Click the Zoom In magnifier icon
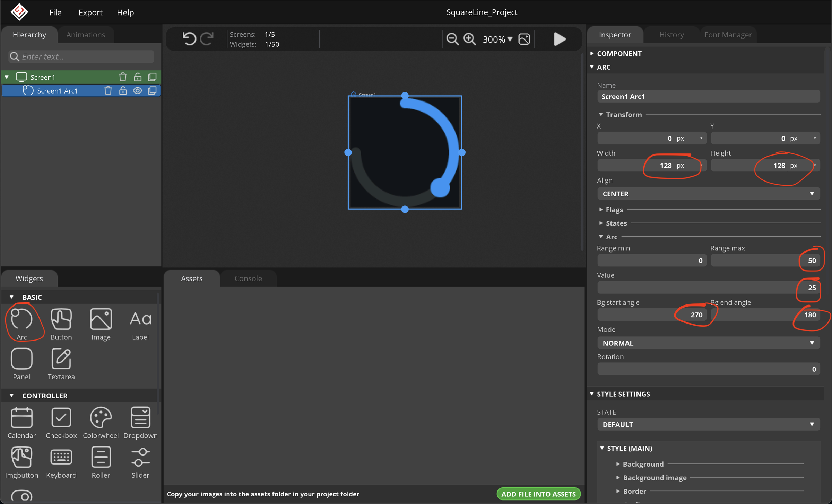This screenshot has width=832, height=504. click(470, 39)
